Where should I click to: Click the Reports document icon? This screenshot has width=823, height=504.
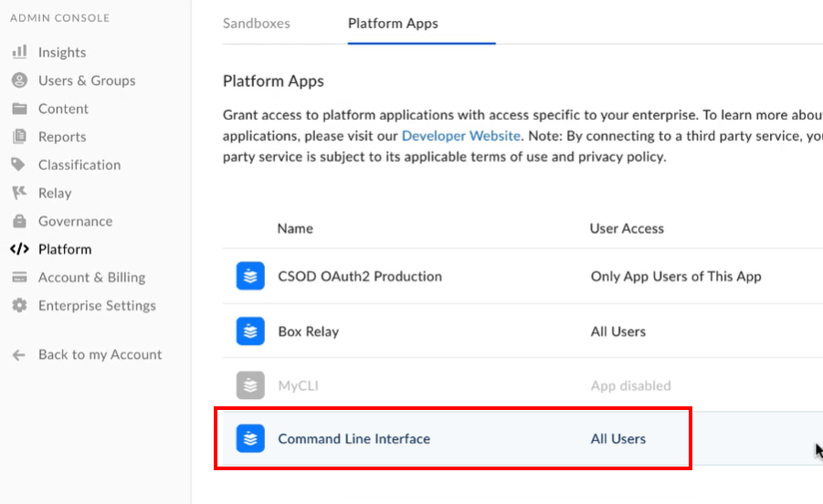click(x=19, y=136)
